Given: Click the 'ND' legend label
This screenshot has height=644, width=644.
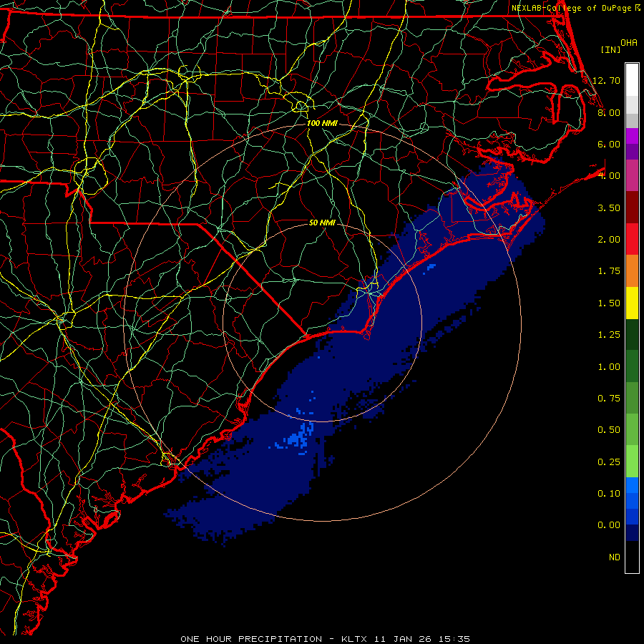Looking at the screenshot, I should 615,557.
